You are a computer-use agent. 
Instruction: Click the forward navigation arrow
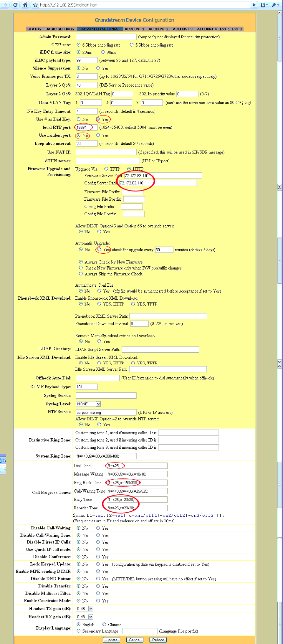pos(5,5)
